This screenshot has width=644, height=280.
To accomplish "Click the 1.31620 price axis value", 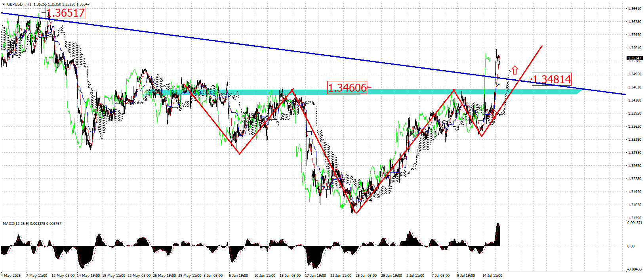I will pos(634,205).
